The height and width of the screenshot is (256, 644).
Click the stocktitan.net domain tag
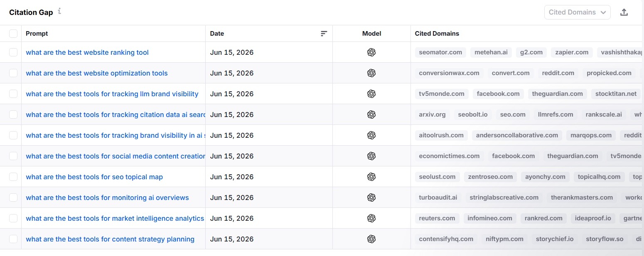tap(616, 94)
